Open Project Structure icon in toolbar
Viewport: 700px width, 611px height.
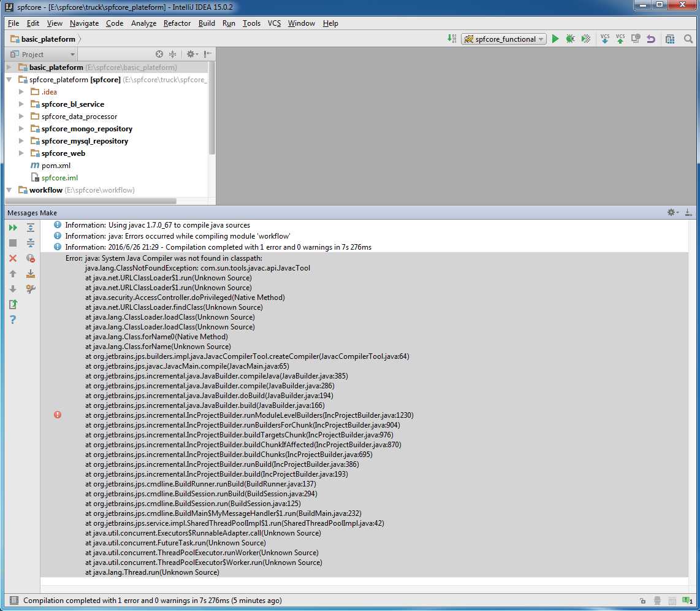669,39
